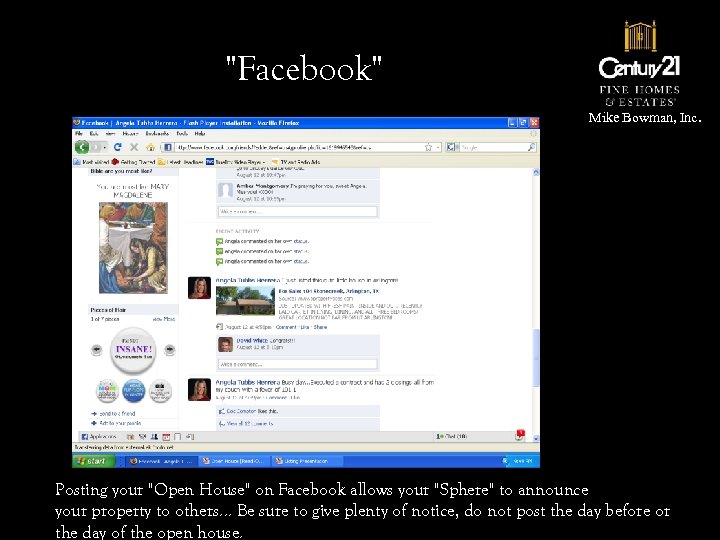
Task: Click the Mary Magdalene painting image
Action: (133, 248)
